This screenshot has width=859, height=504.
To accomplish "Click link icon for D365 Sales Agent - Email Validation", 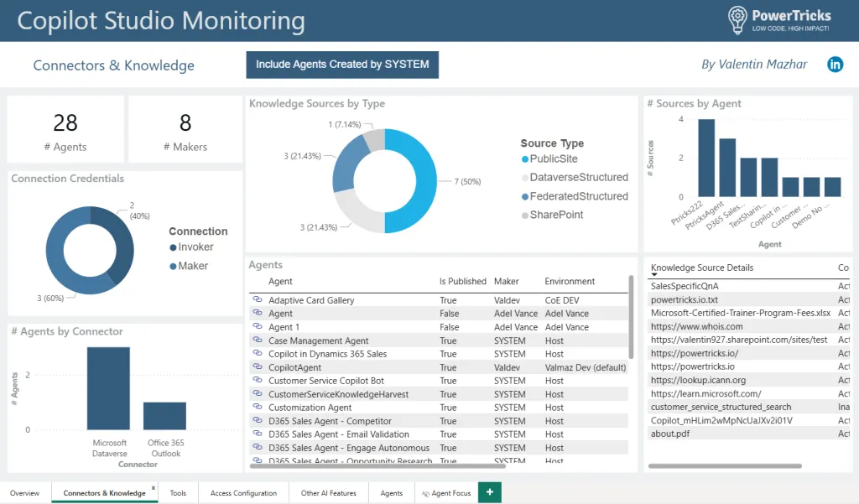I will coord(257,434).
